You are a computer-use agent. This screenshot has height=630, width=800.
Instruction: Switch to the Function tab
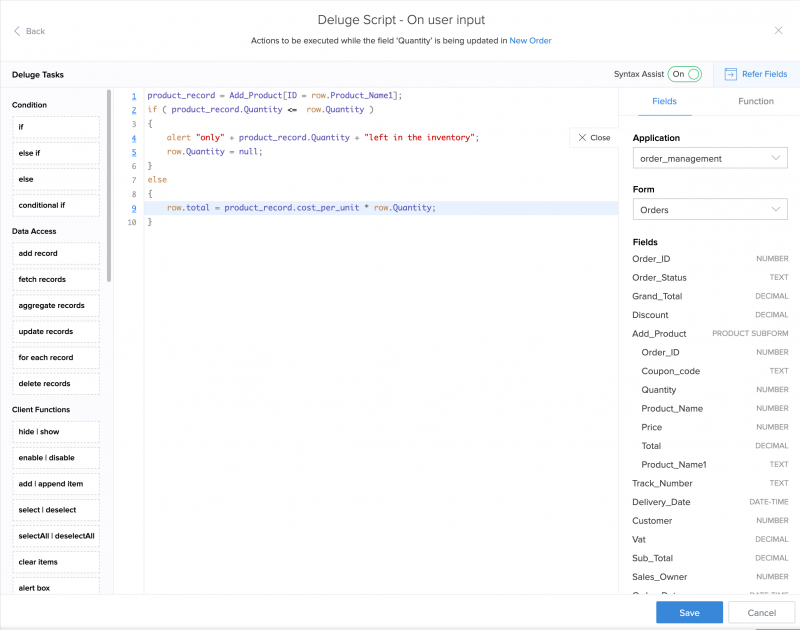click(x=755, y=102)
